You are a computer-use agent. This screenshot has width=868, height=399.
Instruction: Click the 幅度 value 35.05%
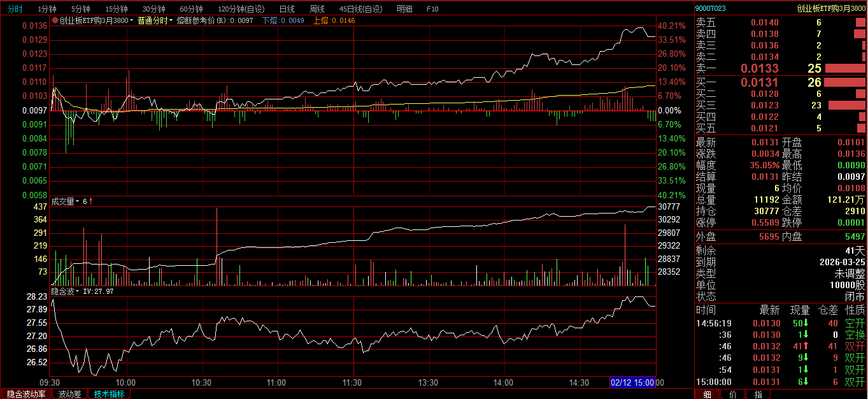[x=764, y=165]
